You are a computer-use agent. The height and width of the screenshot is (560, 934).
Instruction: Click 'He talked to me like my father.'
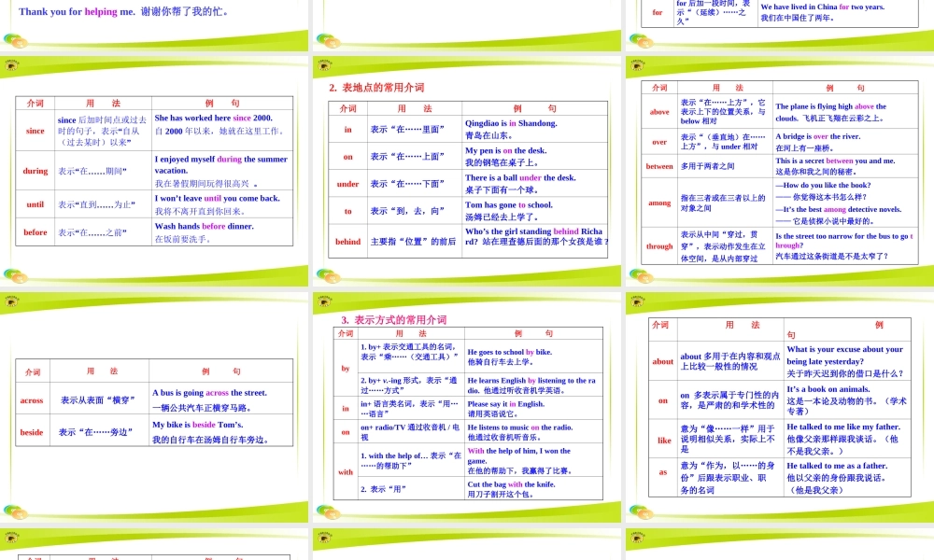843,427
